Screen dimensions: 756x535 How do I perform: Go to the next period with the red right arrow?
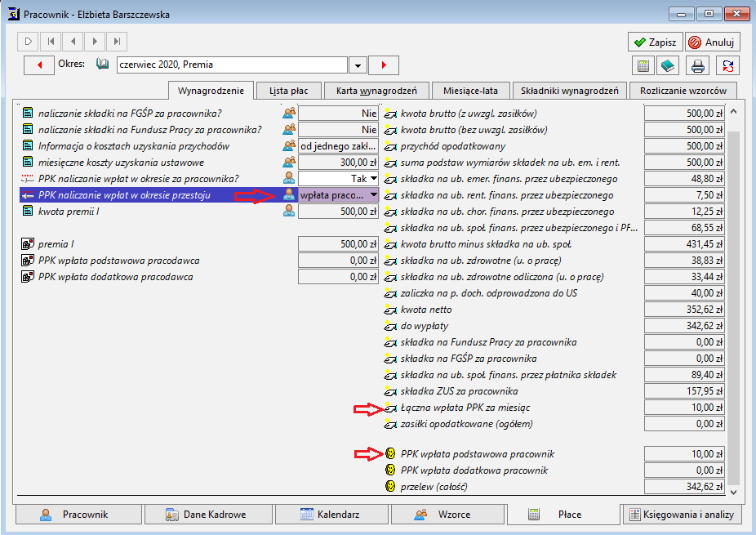384,65
